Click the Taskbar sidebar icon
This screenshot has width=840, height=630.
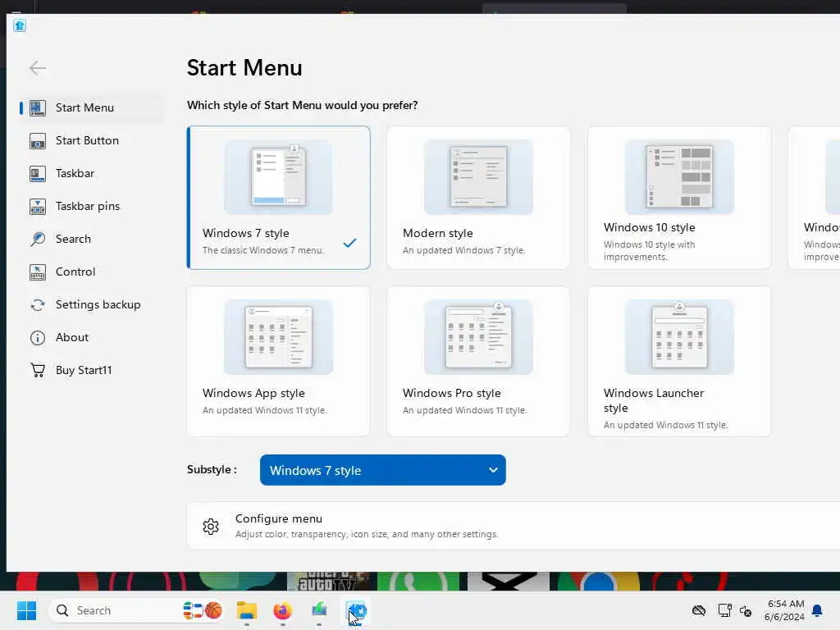coord(38,174)
